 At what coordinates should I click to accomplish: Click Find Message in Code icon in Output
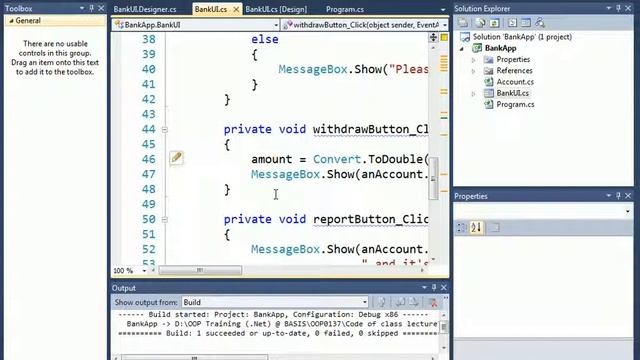pyautogui.click(x=382, y=302)
